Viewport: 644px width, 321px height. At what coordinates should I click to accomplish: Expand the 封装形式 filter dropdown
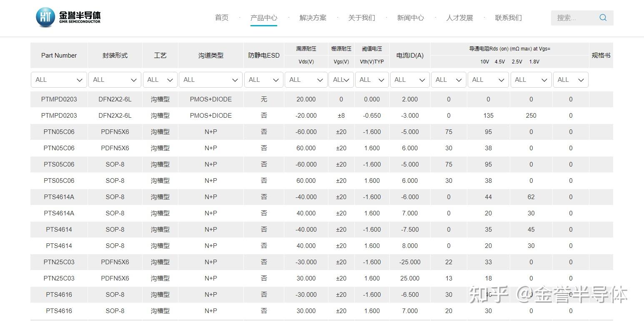click(x=115, y=80)
